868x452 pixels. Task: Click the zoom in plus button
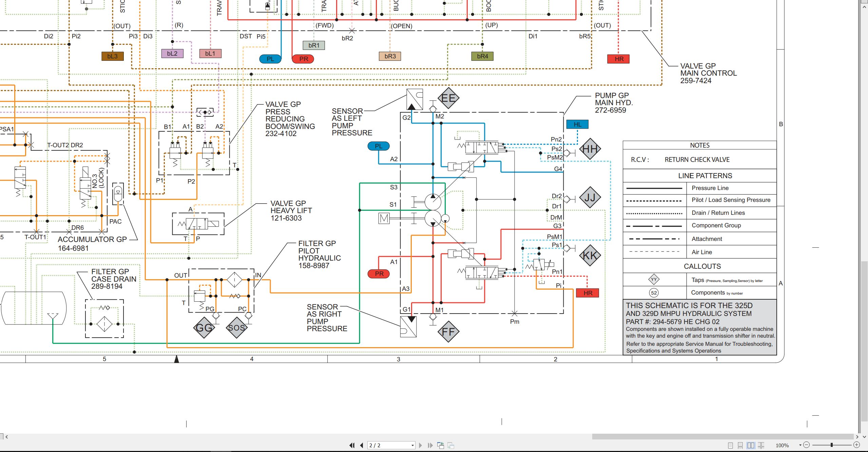[x=856, y=445]
